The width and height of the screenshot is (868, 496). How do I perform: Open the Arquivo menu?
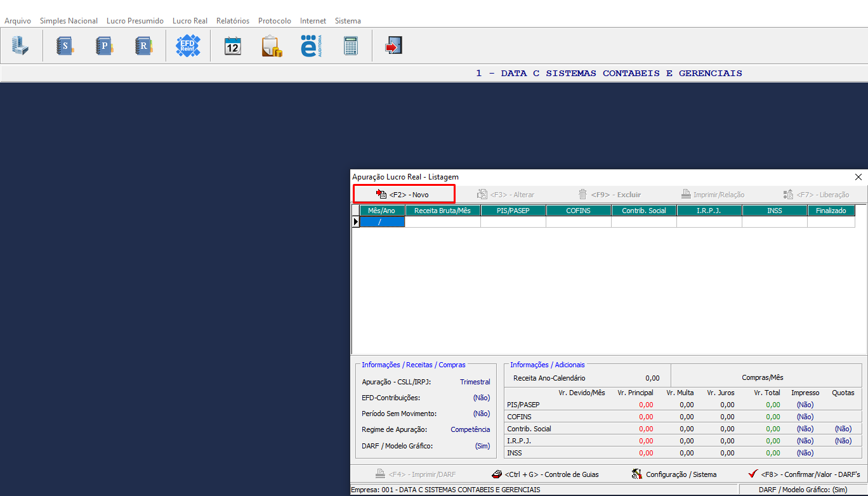pyautogui.click(x=18, y=21)
